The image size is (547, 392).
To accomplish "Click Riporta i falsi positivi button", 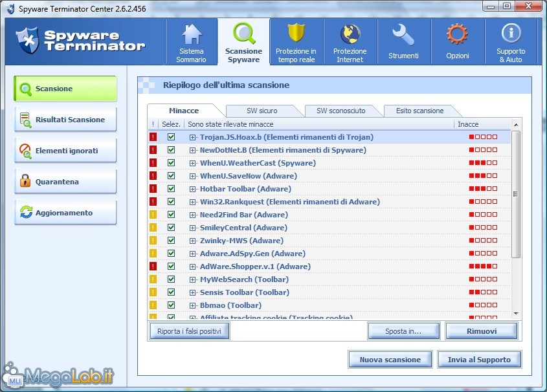I will [190, 331].
